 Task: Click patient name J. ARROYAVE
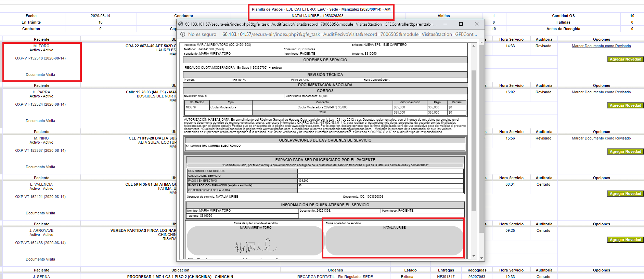tap(41, 230)
